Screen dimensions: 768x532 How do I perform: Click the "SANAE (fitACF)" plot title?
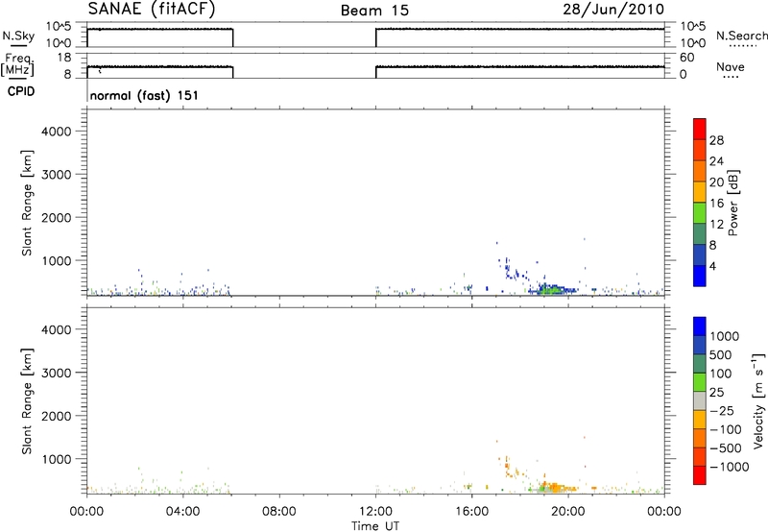pyautogui.click(x=152, y=9)
